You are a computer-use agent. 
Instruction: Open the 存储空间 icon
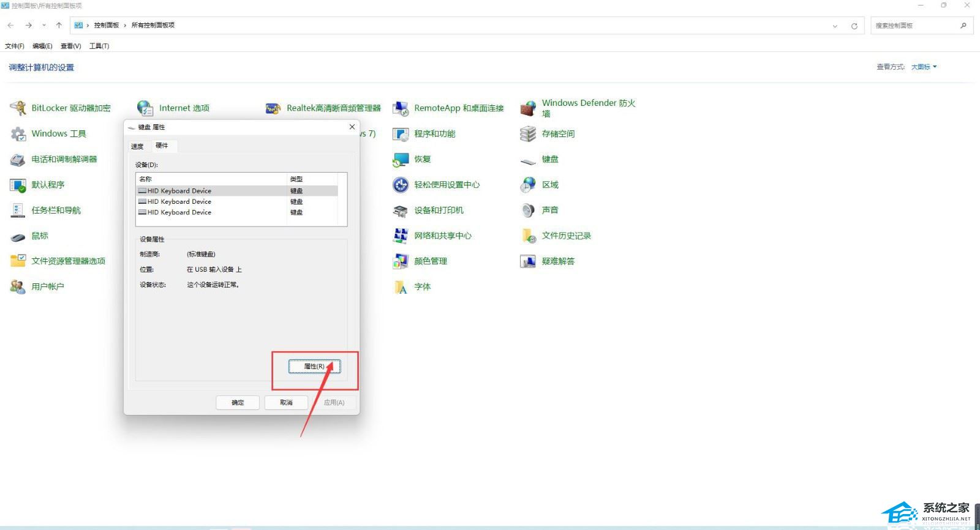pos(528,134)
